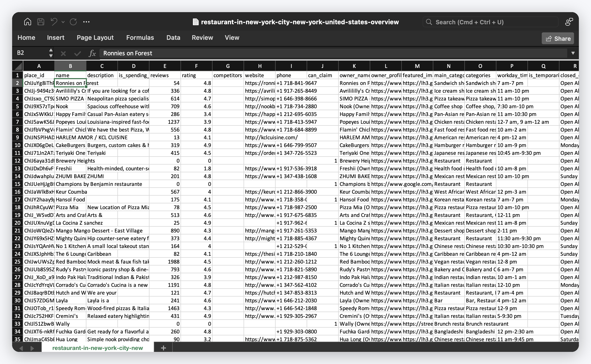
Task: Click the Share button
Action: point(558,39)
